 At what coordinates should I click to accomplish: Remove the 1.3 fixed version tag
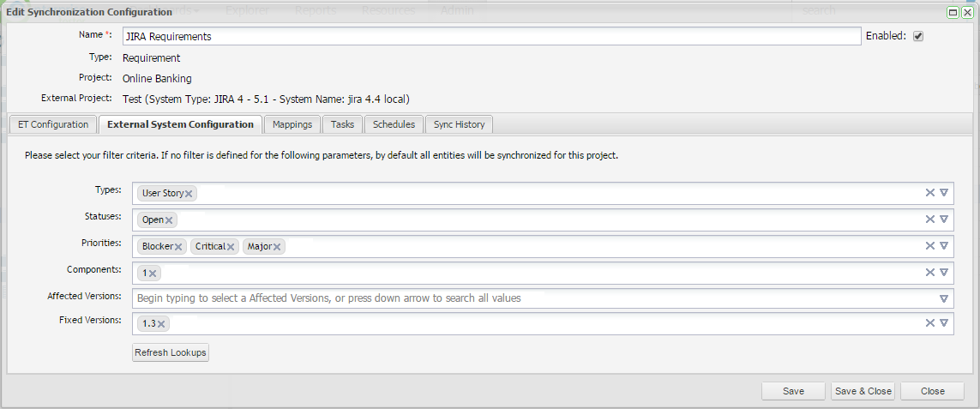pos(161,323)
